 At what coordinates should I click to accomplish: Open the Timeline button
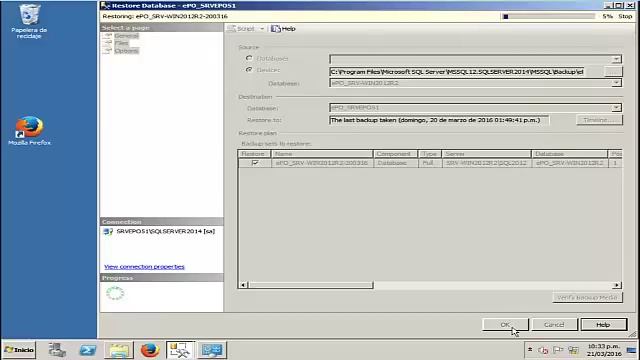click(599, 120)
